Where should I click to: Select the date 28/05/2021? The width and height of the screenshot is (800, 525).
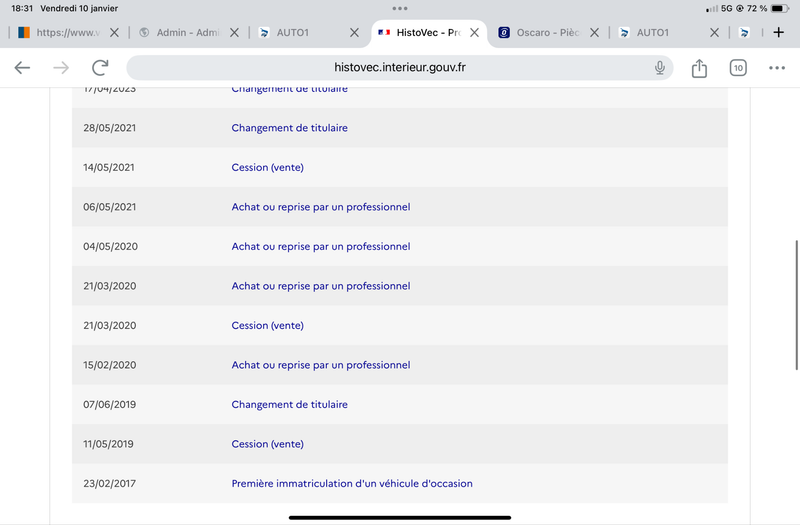coord(110,128)
